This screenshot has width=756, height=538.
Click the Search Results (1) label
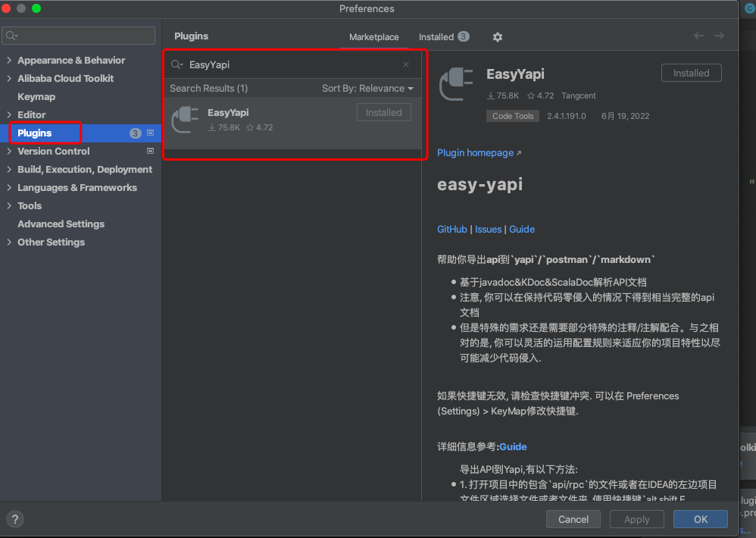click(x=209, y=88)
